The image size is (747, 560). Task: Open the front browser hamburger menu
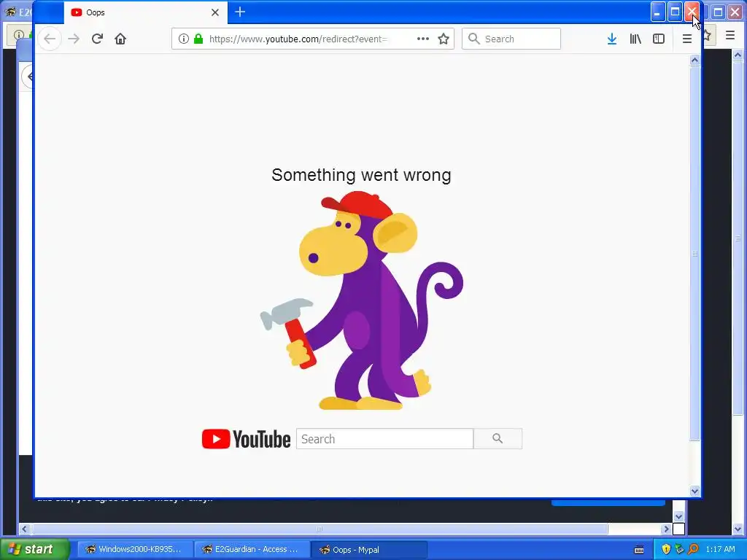[687, 39]
